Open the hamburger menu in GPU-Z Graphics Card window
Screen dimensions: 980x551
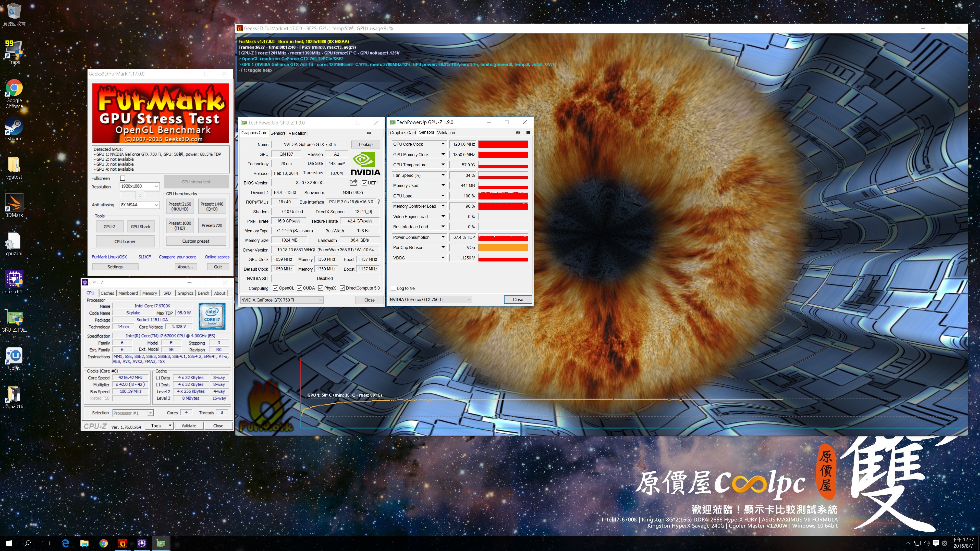(x=379, y=133)
